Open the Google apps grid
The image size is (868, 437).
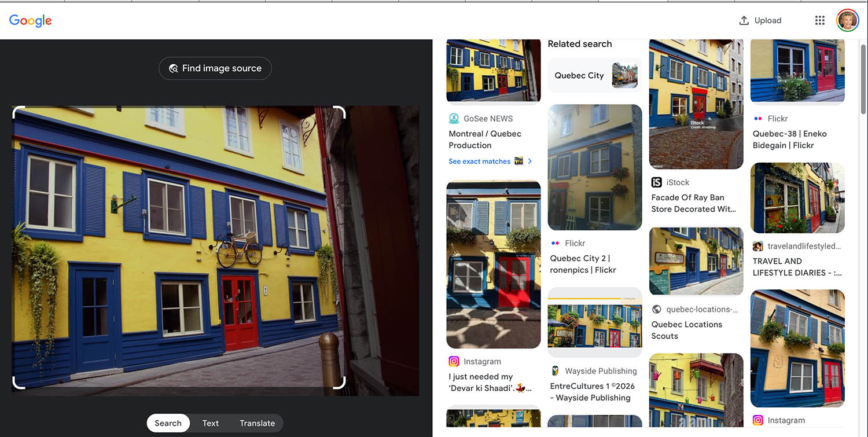[819, 20]
